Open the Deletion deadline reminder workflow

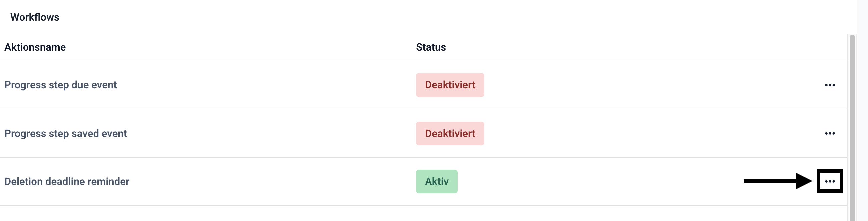(67, 182)
